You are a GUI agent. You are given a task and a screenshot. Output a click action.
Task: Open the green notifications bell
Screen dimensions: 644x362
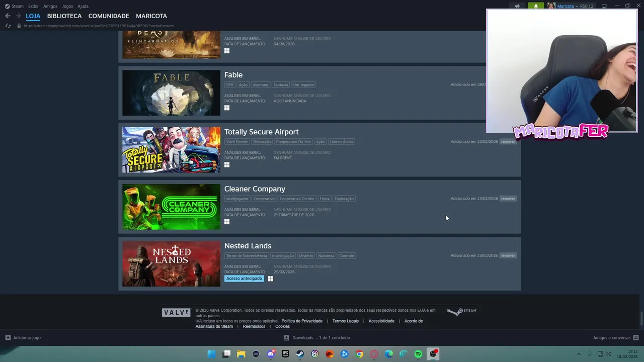point(536,6)
